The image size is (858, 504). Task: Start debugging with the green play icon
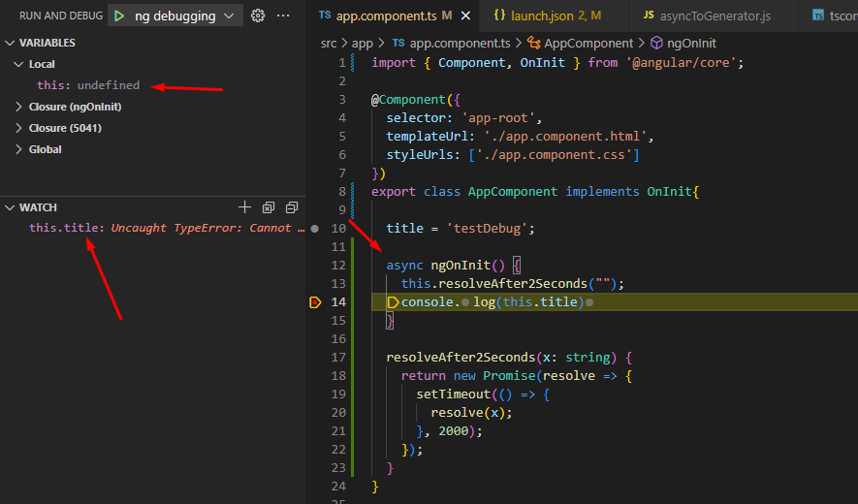(117, 16)
